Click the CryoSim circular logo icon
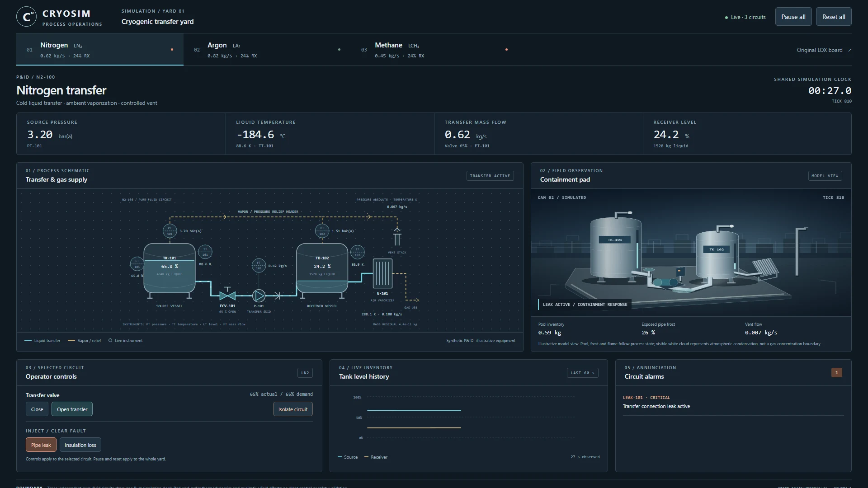Image resolution: width=868 pixels, height=488 pixels. pos(26,17)
